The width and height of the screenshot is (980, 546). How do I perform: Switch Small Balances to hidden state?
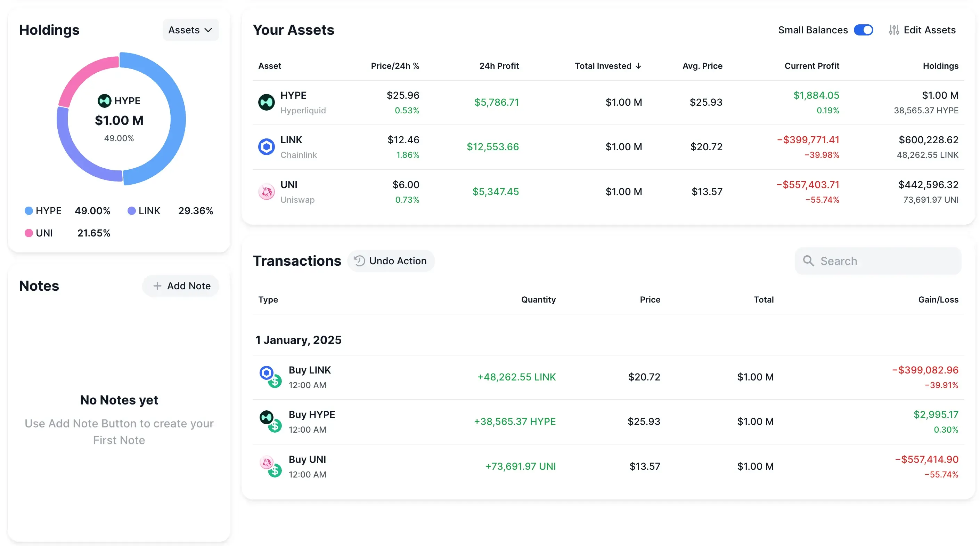coord(864,30)
